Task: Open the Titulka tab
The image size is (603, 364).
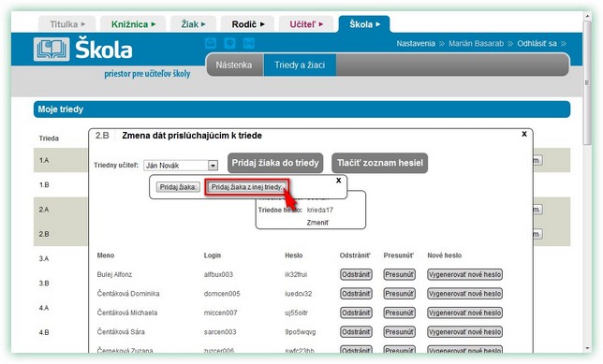Action: pyautogui.click(x=67, y=23)
